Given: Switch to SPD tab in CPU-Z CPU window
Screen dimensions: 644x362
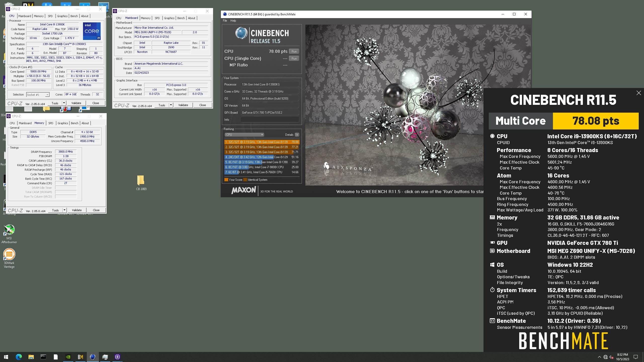Looking at the screenshot, I should pos(50,16).
